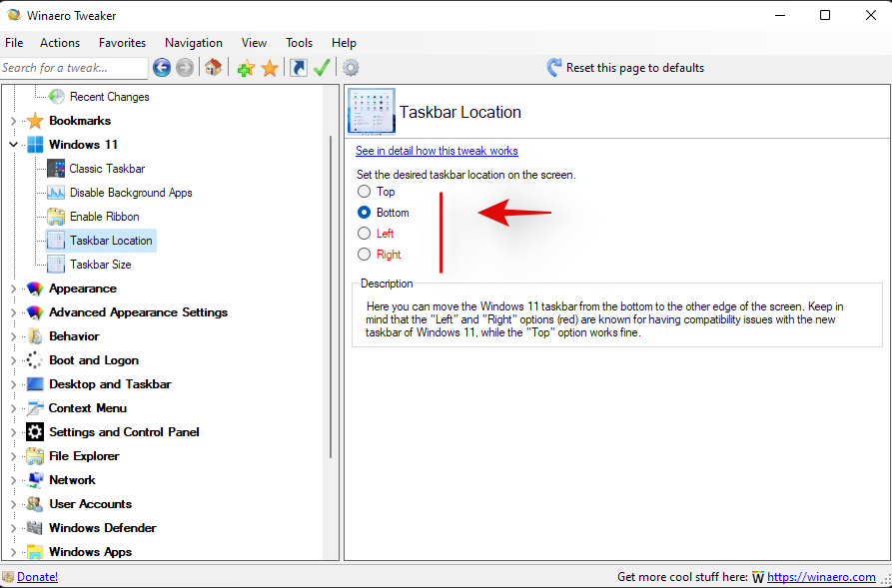
Task: Open the Navigation menu
Action: 194,43
